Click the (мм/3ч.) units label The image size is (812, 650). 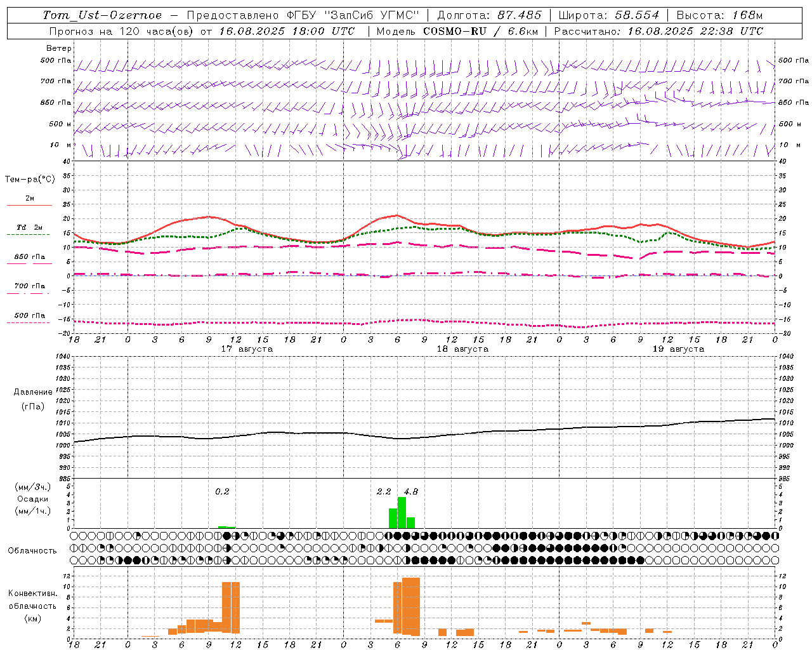click(33, 487)
